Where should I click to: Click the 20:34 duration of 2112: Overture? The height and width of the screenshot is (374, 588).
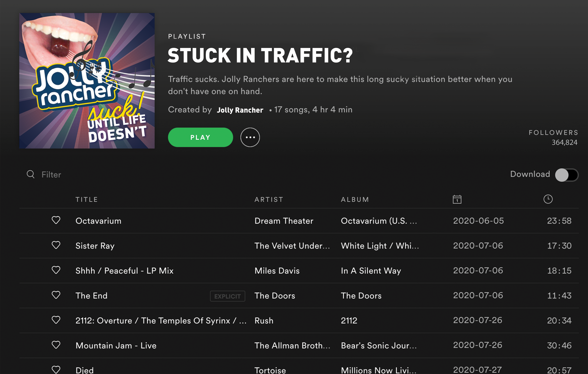coord(559,321)
